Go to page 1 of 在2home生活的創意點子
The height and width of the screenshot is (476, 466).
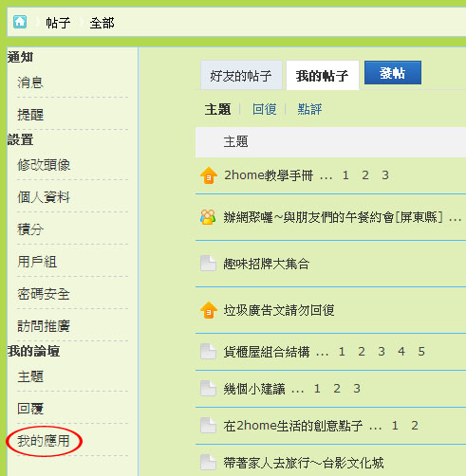(x=395, y=426)
